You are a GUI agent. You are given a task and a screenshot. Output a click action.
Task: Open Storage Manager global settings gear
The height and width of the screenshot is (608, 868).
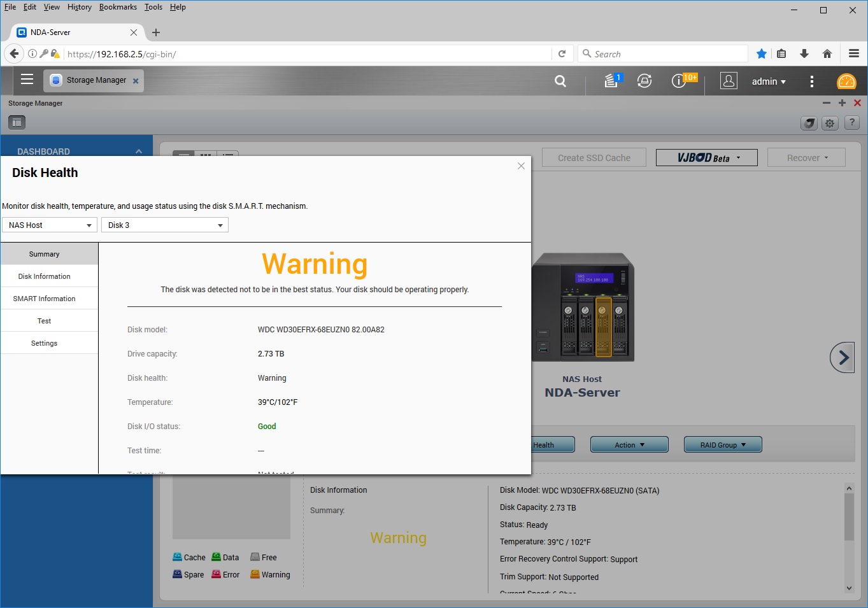(x=830, y=123)
